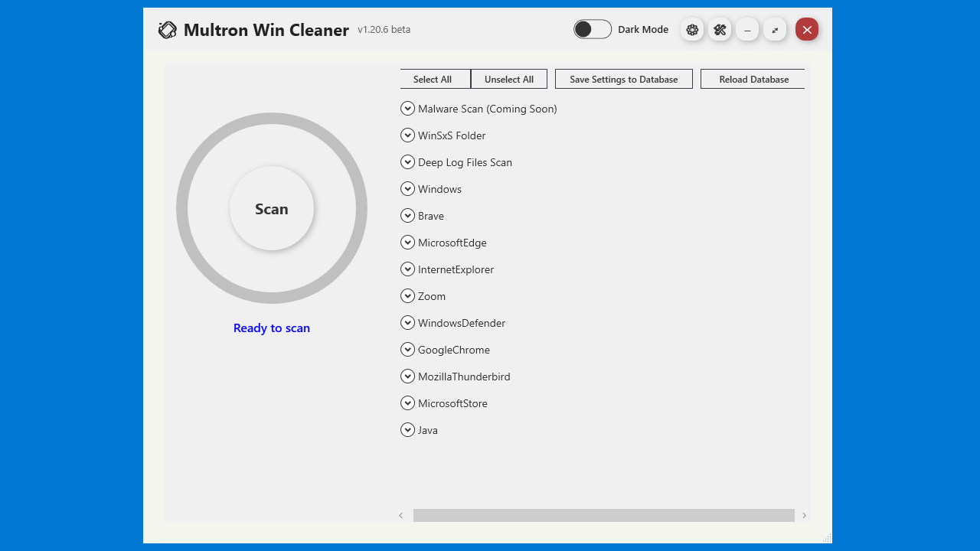Expand the Deep Log Files Scan section
Screen dimensions: 980x551
[407, 162]
